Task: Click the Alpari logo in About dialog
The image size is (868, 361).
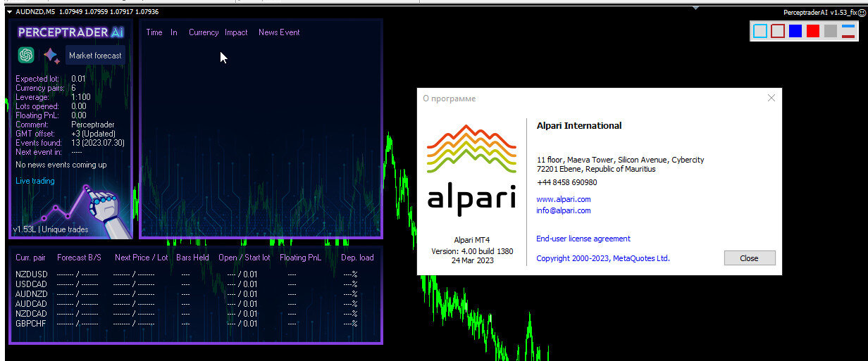Action: click(471, 170)
